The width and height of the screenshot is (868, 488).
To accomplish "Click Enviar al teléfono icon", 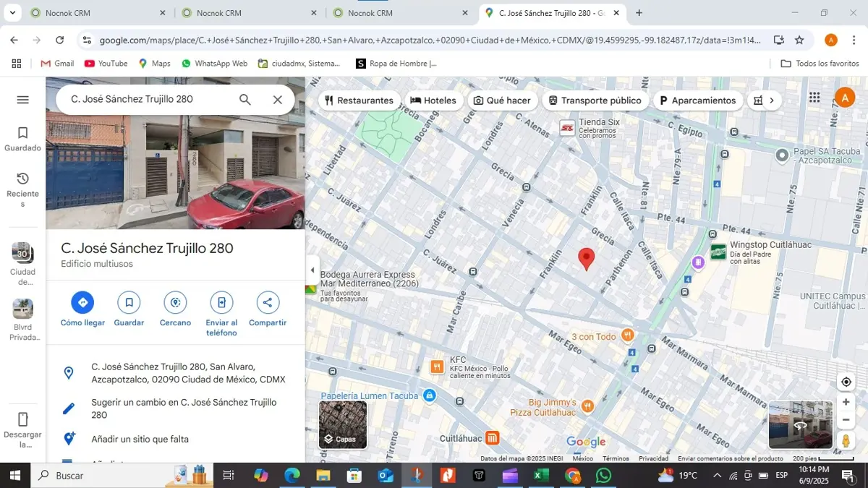I will (x=221, y=302).
